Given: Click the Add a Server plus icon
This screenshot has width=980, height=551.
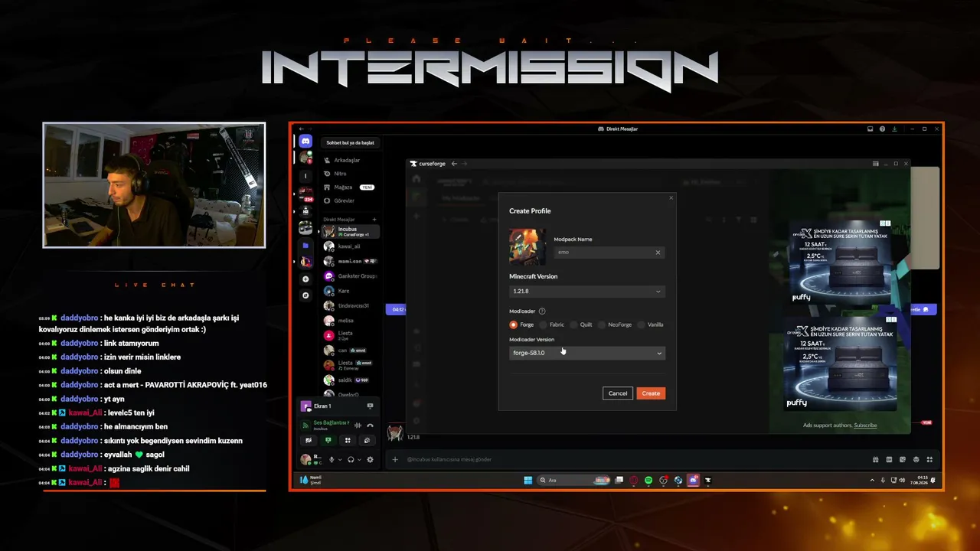Looking at the screenshot, I should 305,279.
